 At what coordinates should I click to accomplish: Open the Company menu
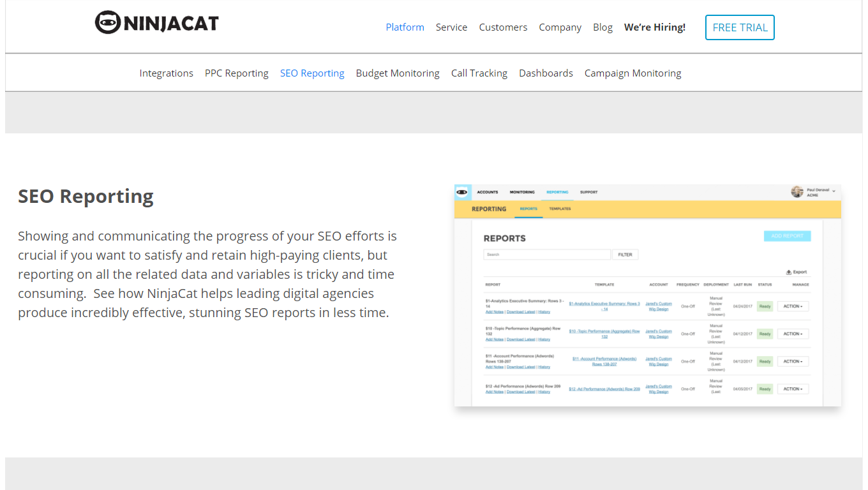click(560, 27)
